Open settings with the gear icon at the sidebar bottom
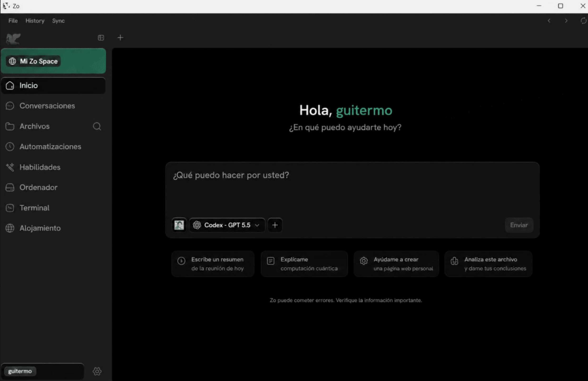 (x=97, y=371)
